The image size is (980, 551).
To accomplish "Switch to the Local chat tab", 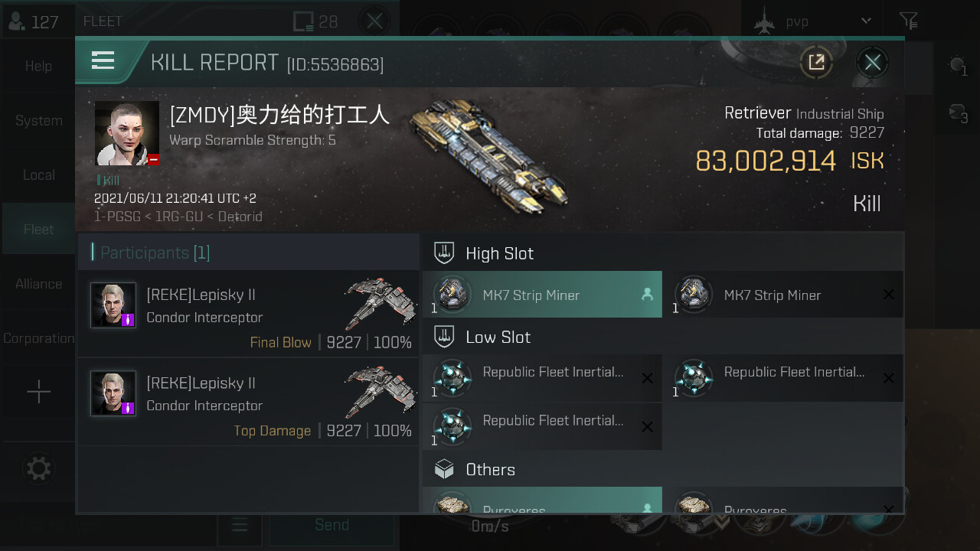I will [38, 175].
